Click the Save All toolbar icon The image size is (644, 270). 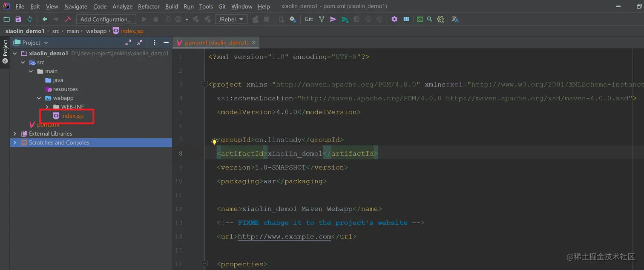[18, 19]
